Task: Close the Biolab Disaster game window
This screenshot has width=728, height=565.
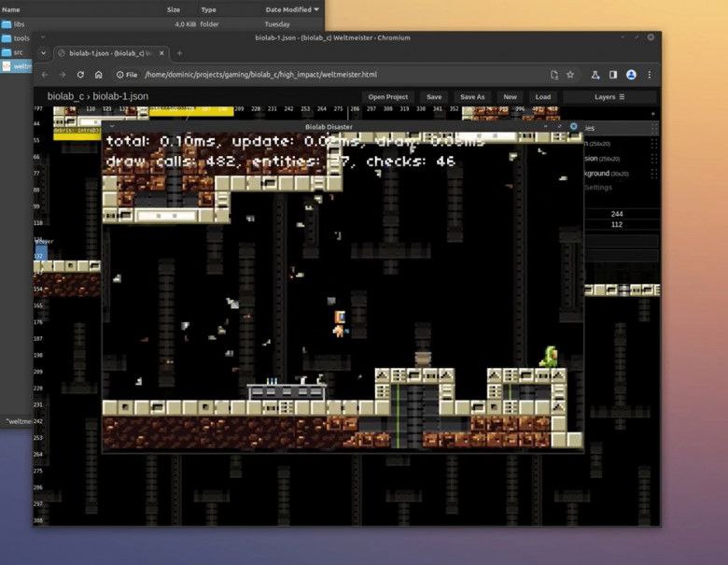Action: [574, 126]
